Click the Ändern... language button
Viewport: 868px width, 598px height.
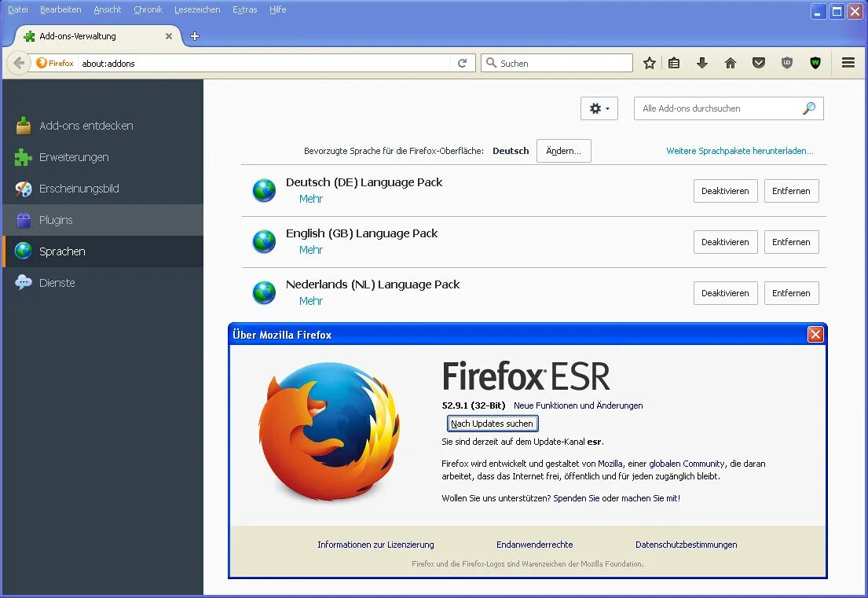tap(563, 151)
